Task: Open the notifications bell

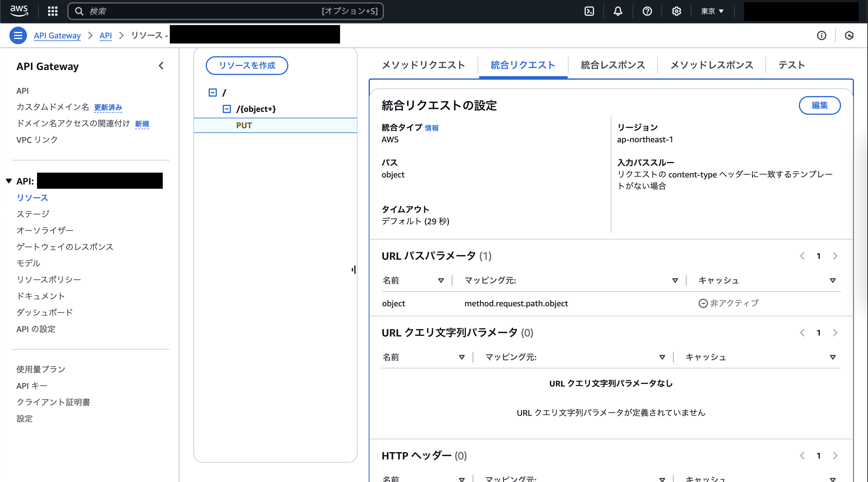Action: pos(618,11)
